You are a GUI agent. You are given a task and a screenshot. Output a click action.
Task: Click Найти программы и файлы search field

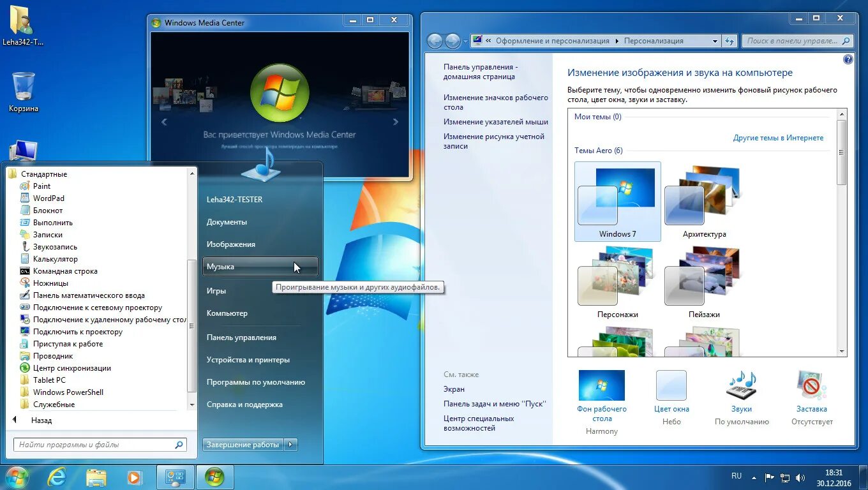coord(100,445)
